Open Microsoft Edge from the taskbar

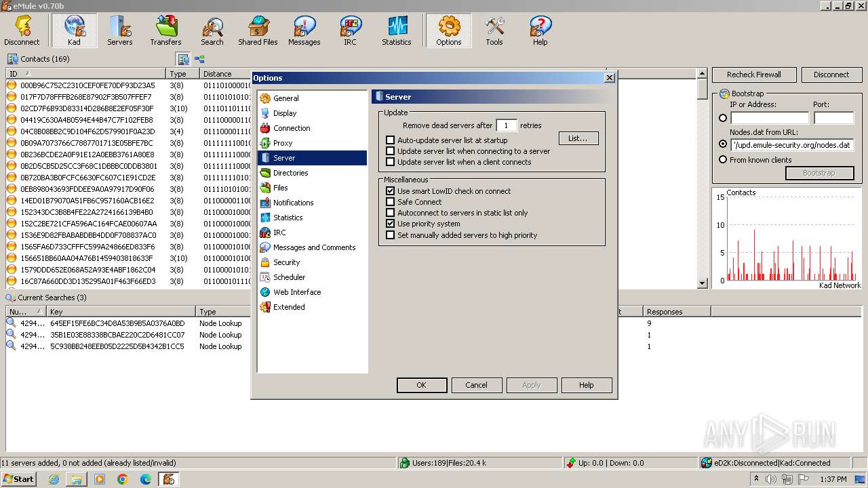tap(145, 479)
